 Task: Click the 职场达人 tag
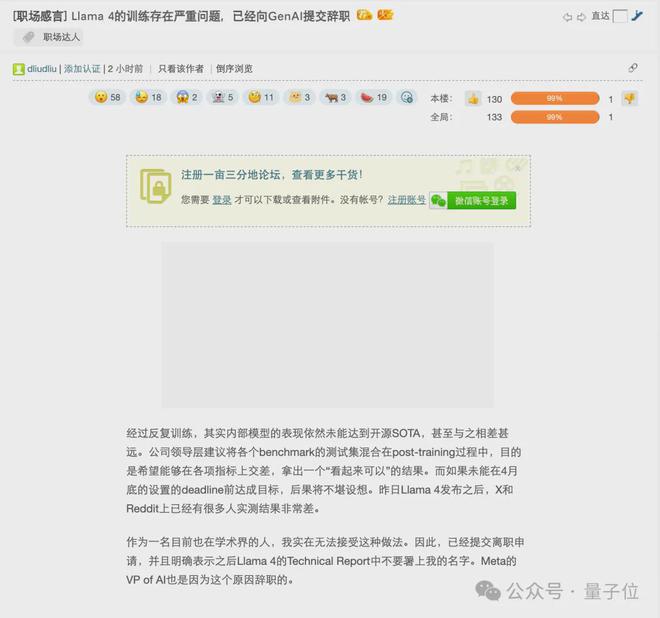(x=49, y=37)
